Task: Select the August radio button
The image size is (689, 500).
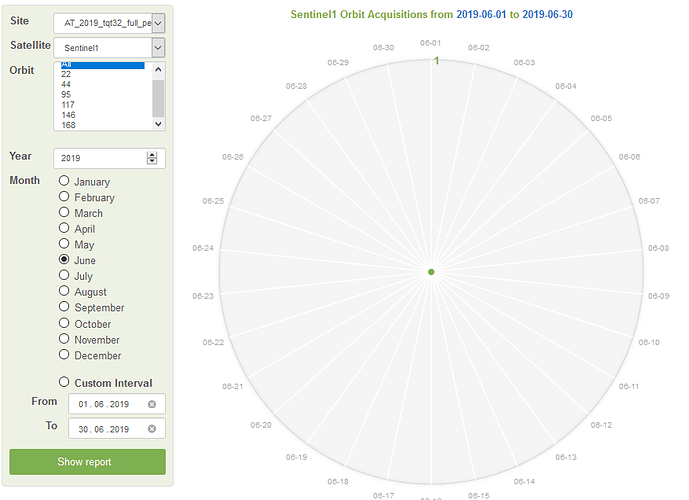Action: (64, 291)
